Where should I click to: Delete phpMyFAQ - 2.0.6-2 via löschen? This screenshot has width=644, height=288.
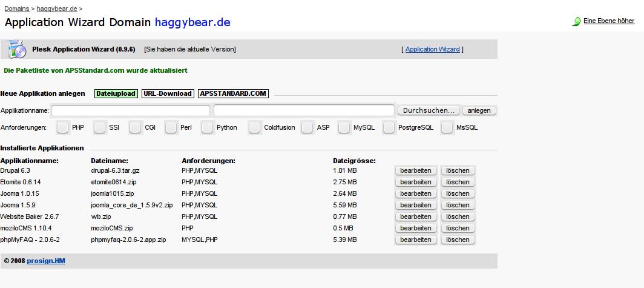(458, 239)
